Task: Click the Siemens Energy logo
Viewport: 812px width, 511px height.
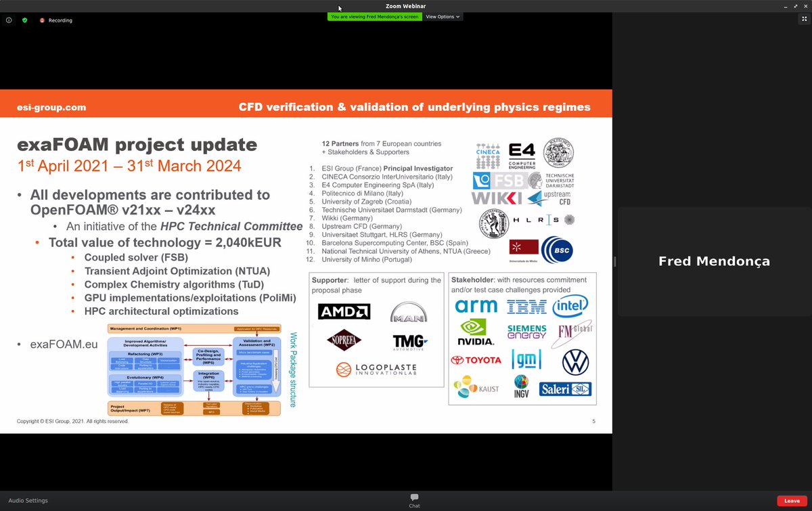Action: [526, 332]
